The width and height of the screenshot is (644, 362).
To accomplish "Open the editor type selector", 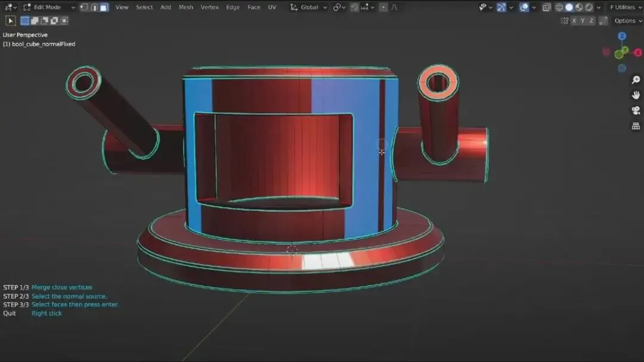I will (10, 7).
